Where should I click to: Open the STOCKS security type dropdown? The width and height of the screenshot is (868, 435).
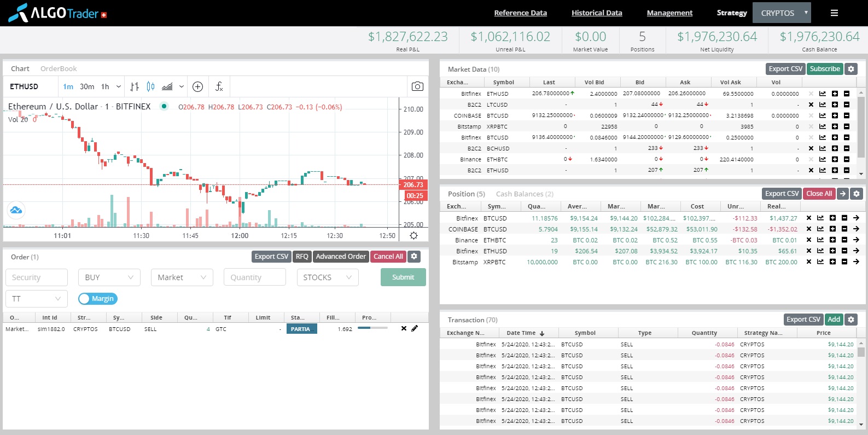(328, 277)
